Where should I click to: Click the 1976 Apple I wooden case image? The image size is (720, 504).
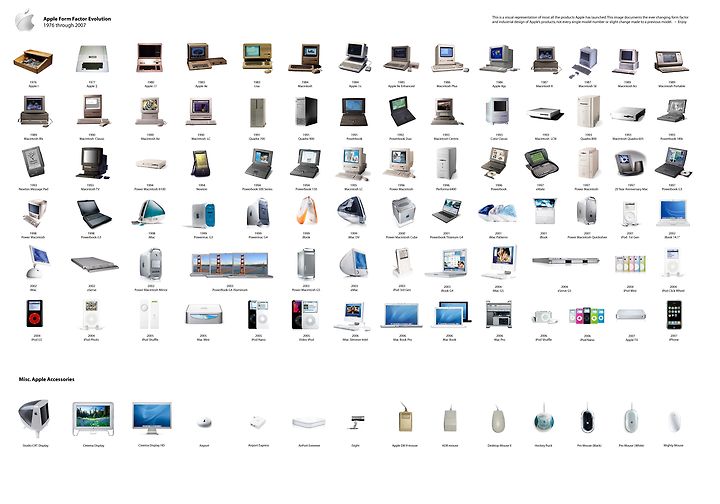[33, 61]
